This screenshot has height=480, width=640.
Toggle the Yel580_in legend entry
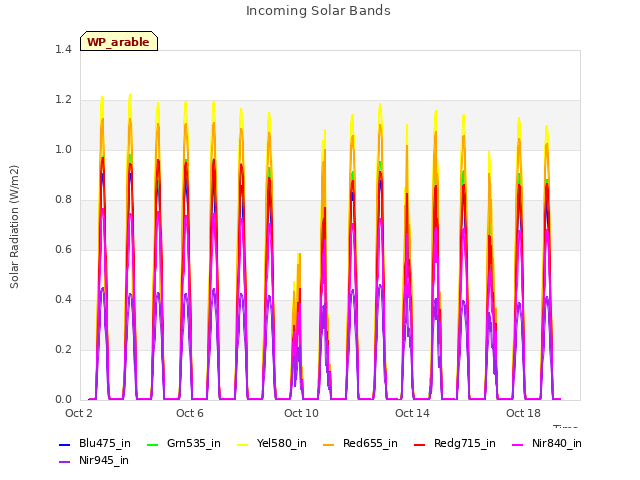coord(272,444)
